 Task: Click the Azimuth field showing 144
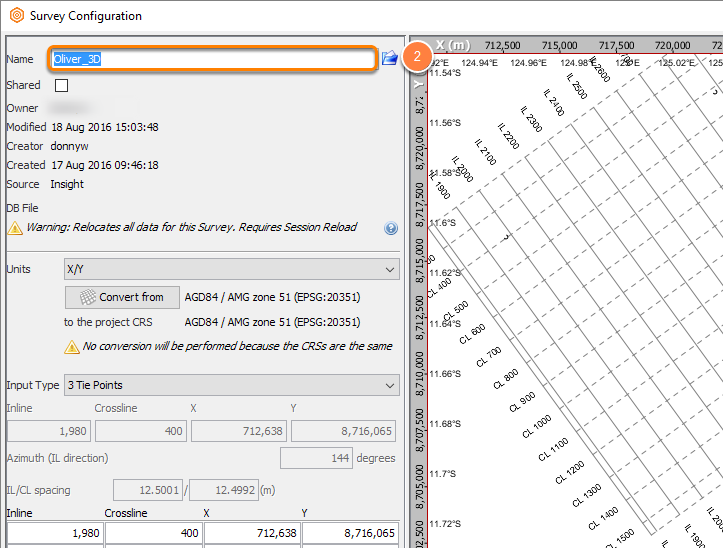point(316,458)
